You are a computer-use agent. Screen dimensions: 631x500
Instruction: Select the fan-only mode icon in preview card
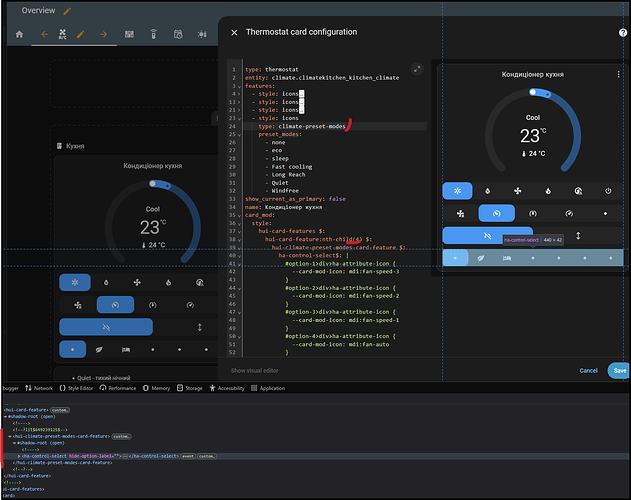point(519,190)
